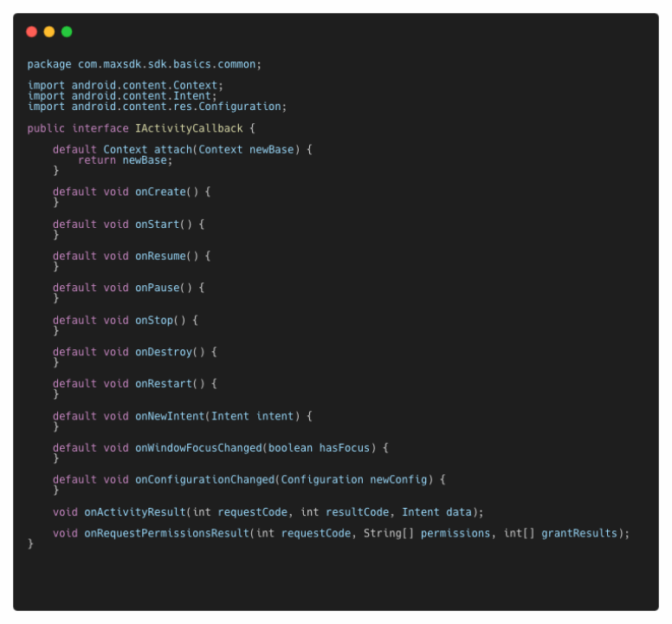Click the String[] type in onRequestPermissionsResult

pos(389,534)
